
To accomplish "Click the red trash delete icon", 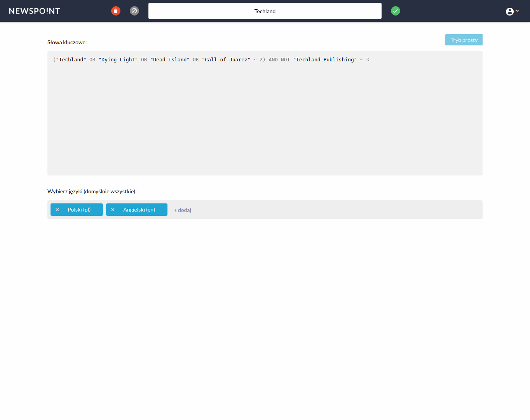I will coord(116,11).
